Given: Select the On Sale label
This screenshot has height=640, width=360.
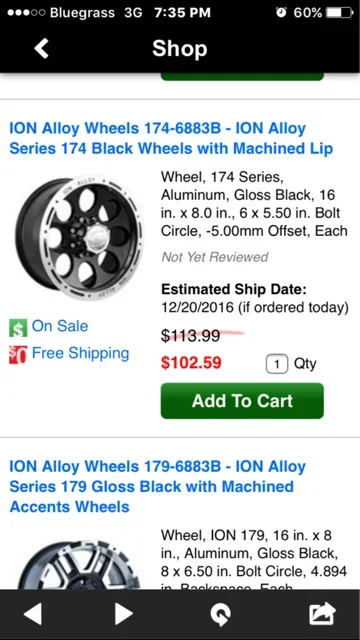Looking at the screenshot, I should [60, 326].
